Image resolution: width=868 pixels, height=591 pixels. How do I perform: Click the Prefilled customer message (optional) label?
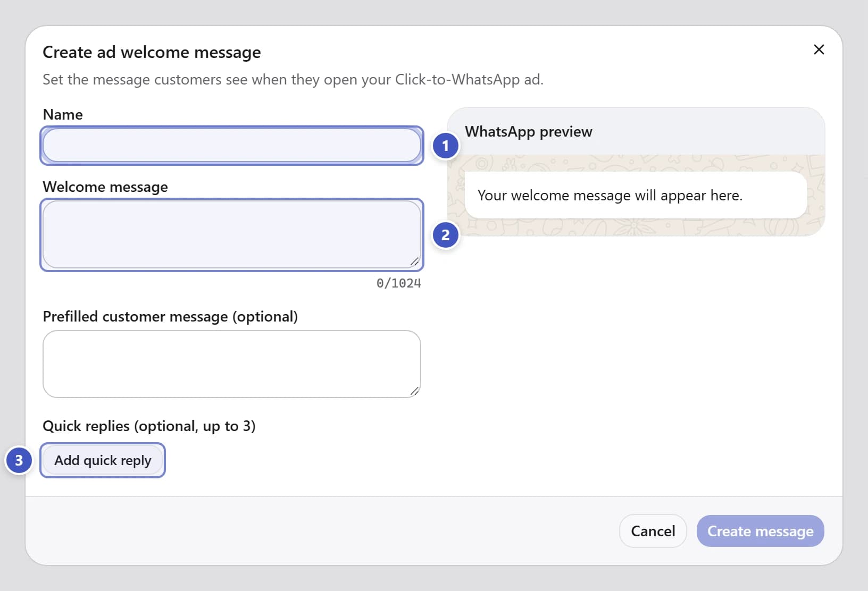click(x=170, y=317)
